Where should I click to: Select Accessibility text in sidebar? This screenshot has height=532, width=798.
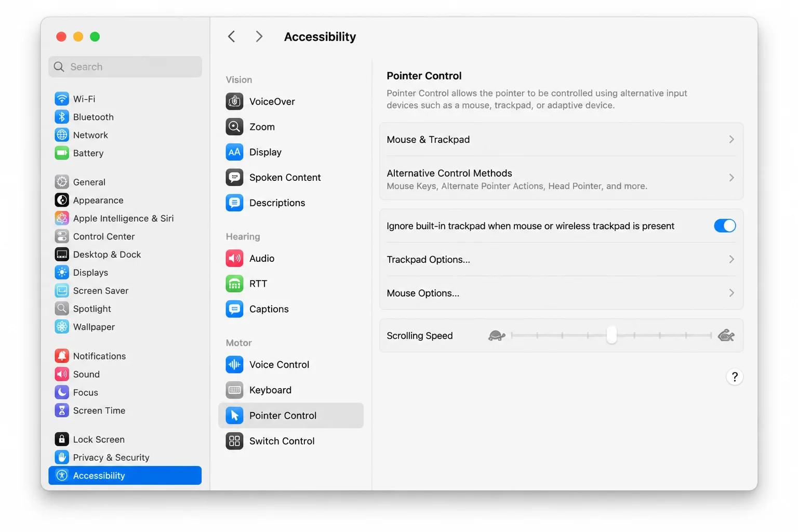[x=99, y=476]
